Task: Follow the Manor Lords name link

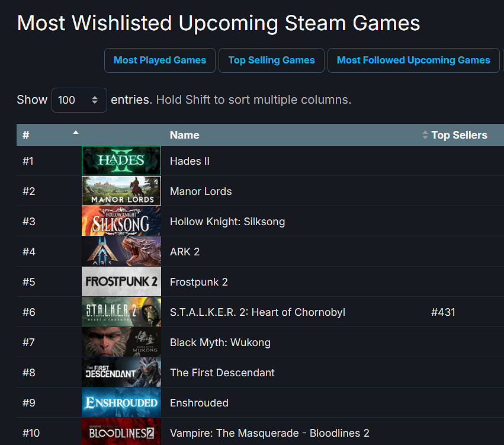Action: coord(201,191)
